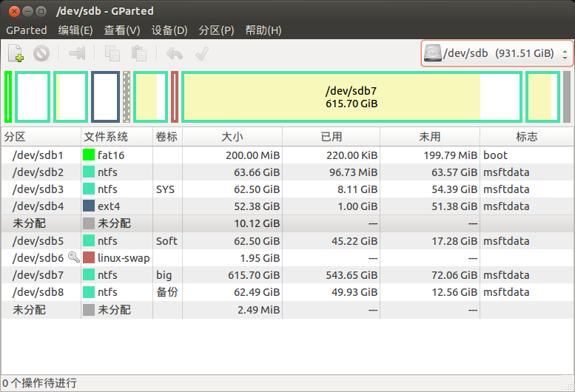Click the 已用 column header
The image size is (575, 392).
[x=331, y=137]
